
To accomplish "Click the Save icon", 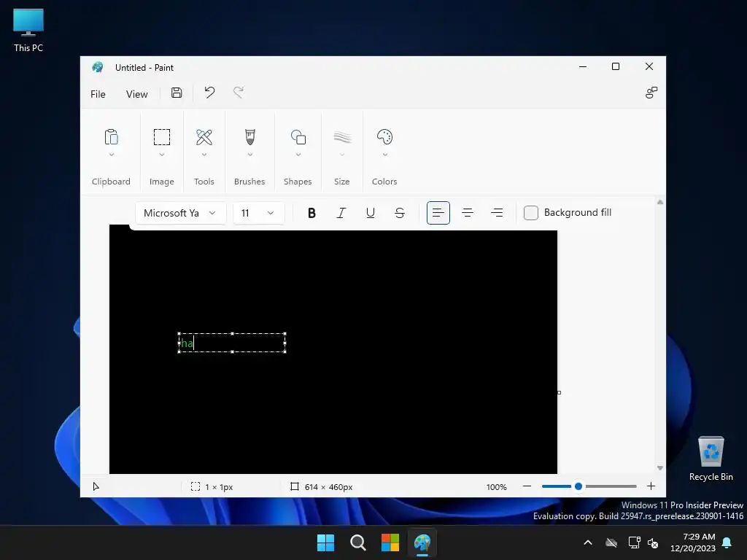I will click(x=177, y=93).
